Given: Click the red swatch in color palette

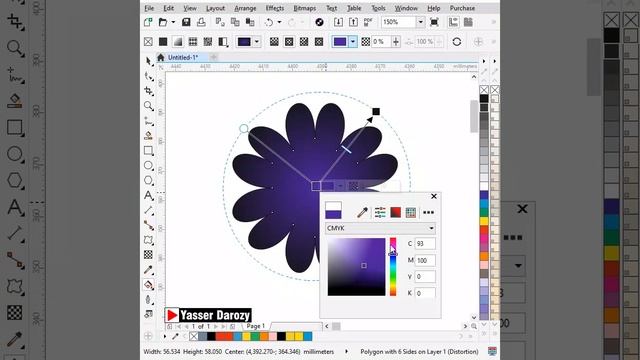Looking at the screenshot, I should pyautogui.click(x=484, y=230).
